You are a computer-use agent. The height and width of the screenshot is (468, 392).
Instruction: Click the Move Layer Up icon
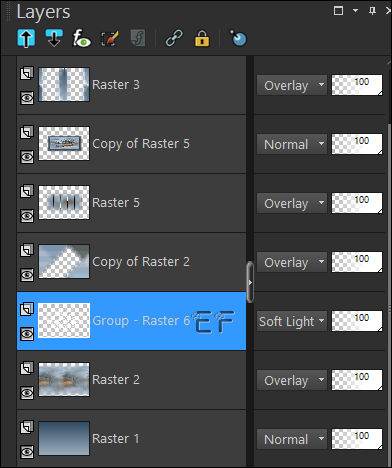pyautogui.click(x=26, y=38)
